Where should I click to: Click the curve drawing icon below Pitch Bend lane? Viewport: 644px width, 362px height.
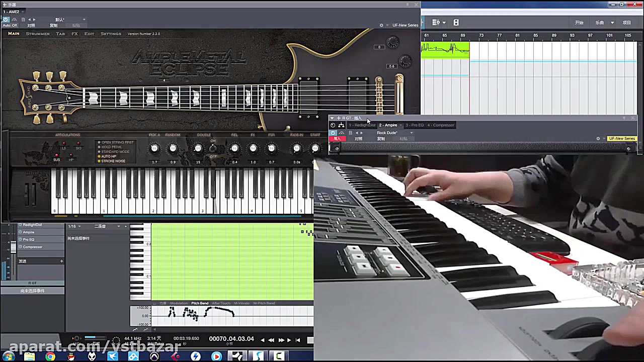135,329
